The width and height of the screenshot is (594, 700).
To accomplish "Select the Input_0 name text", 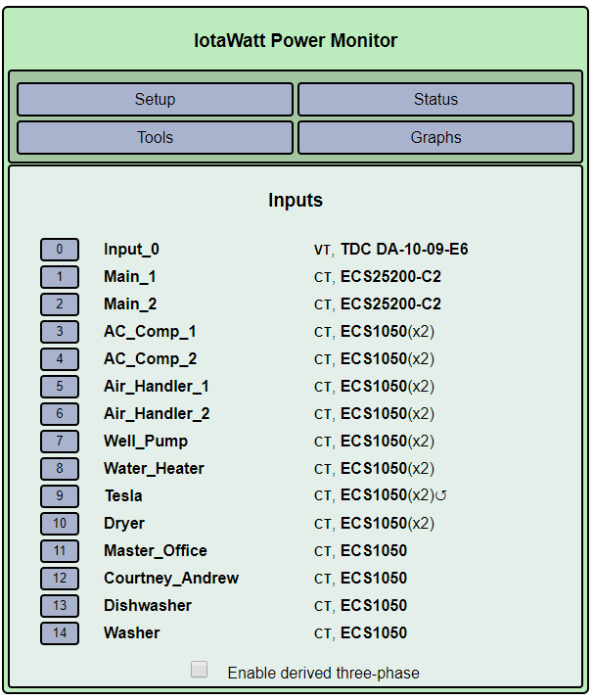I will tap(131, 249).
